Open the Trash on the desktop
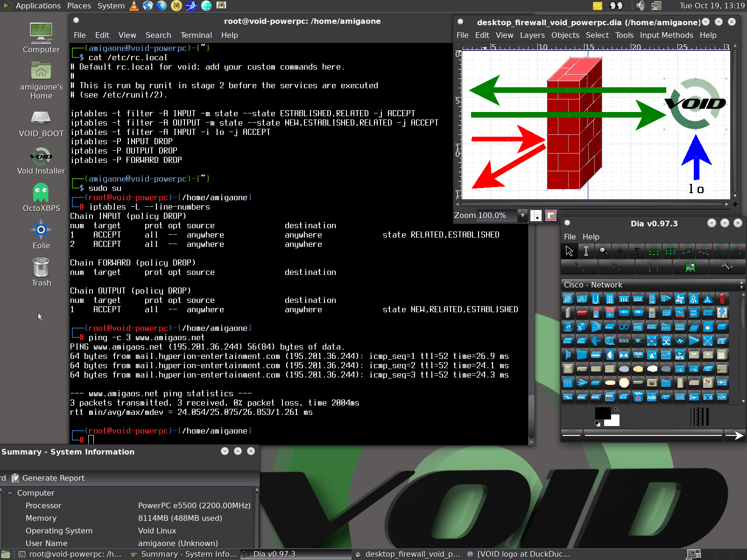Image resolution: width=747 pixels, height=560 pixels. 41,273
